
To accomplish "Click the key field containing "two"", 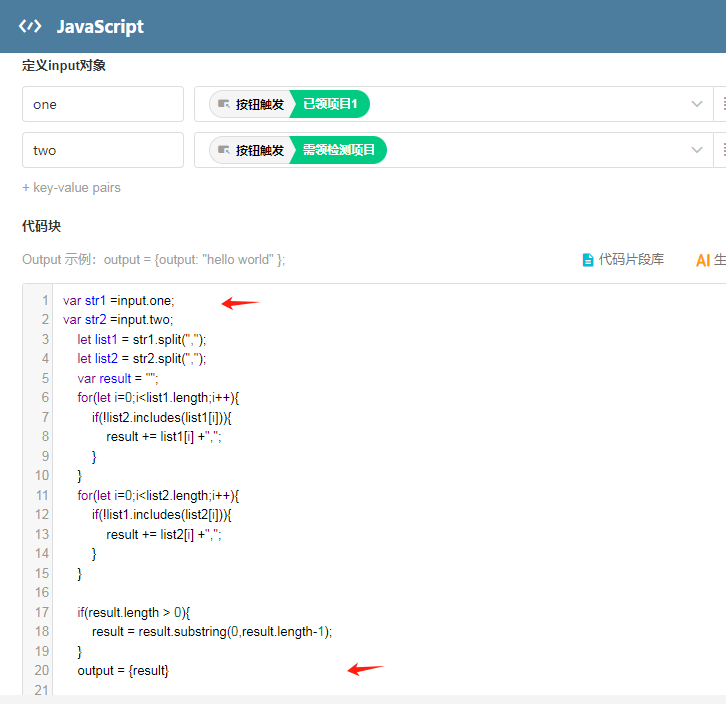I will [103, 150].
